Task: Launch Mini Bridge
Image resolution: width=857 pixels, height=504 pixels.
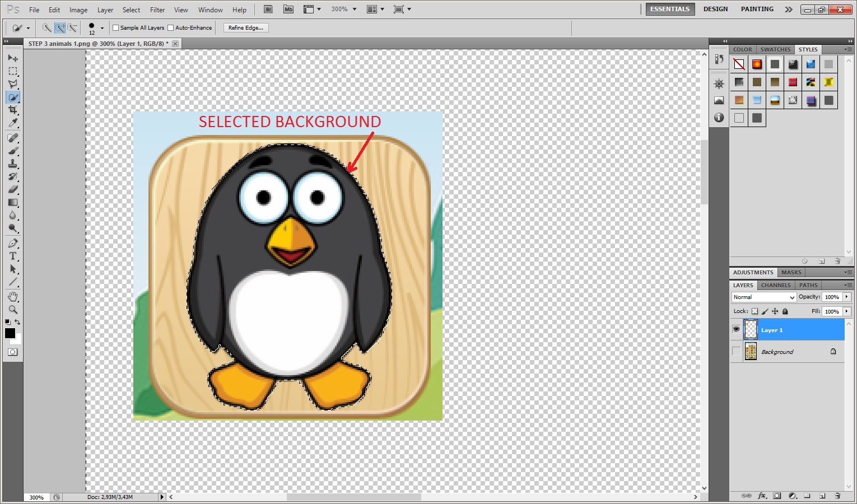Action: [x=288, y=10]
